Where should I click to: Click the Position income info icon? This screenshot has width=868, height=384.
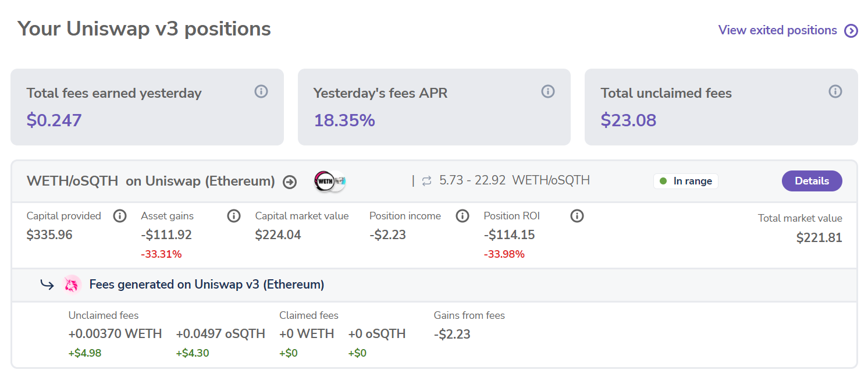pyautogui.click(x=463, y=216)
